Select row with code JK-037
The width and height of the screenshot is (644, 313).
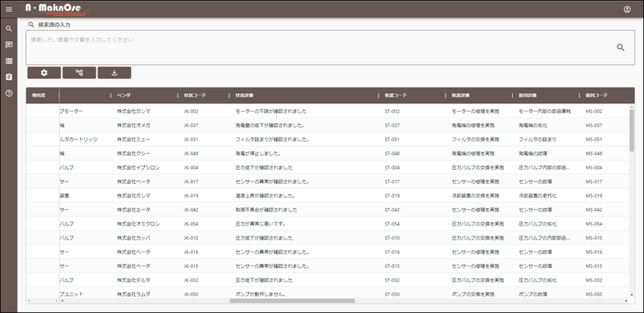[327, 125]
